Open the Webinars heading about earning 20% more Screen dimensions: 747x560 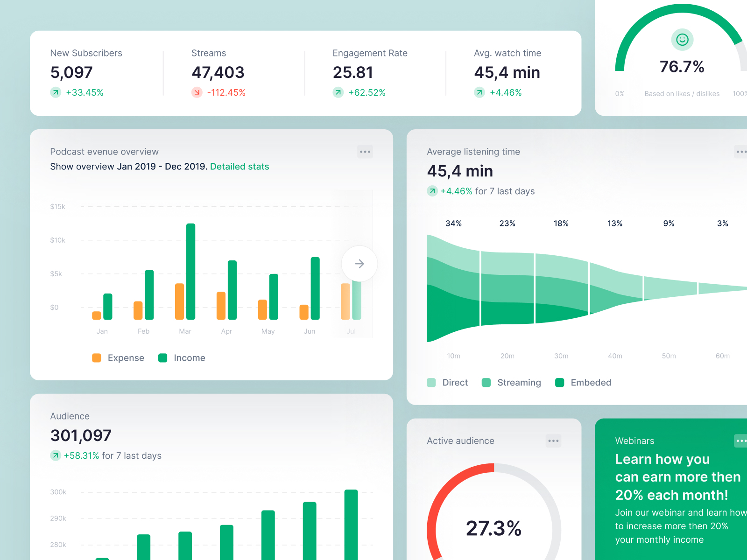point(678,477)
